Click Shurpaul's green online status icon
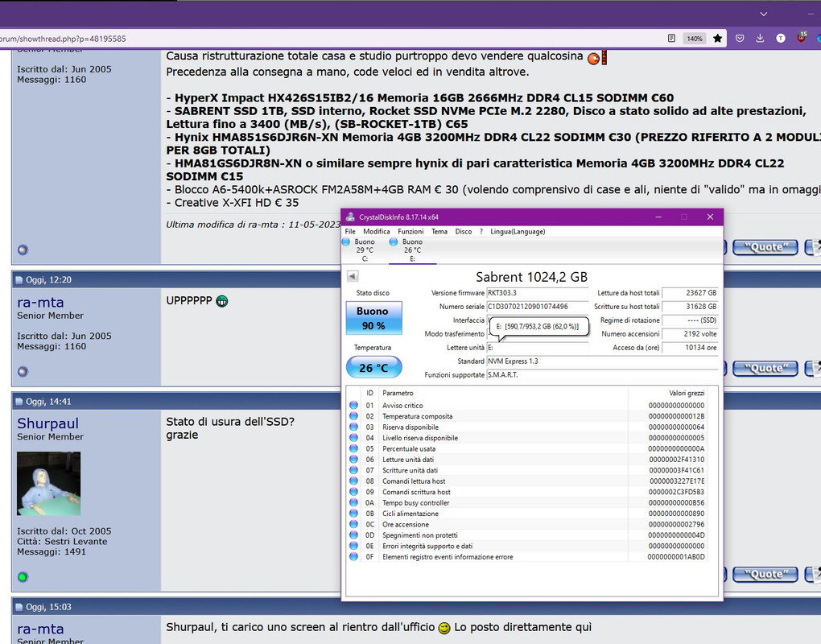 point(23,577)
